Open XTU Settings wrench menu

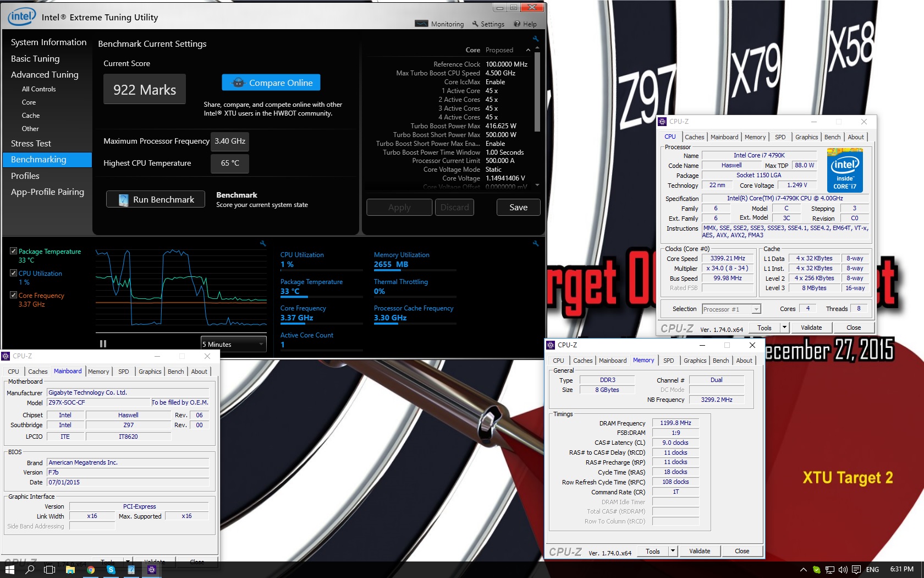[488, 24]
